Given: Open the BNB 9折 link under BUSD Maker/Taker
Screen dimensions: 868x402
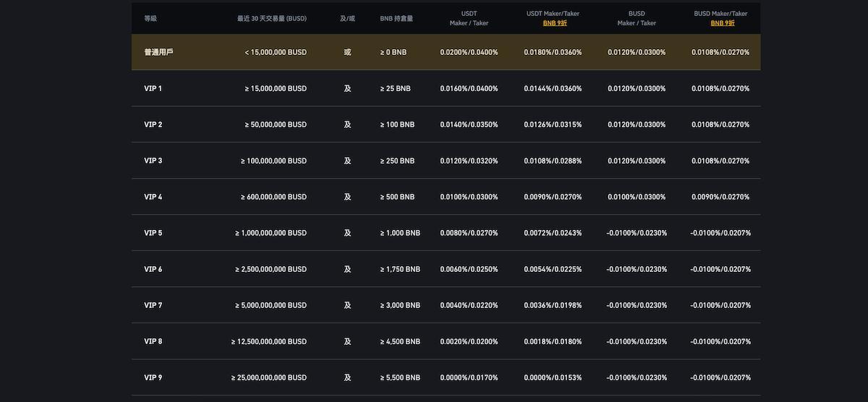Looking at the screenshot, I should [x=722, y=23].
